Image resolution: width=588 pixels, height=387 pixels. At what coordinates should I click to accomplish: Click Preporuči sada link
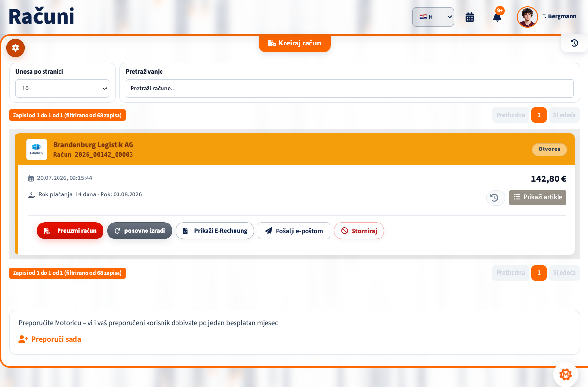coord(50,339)
